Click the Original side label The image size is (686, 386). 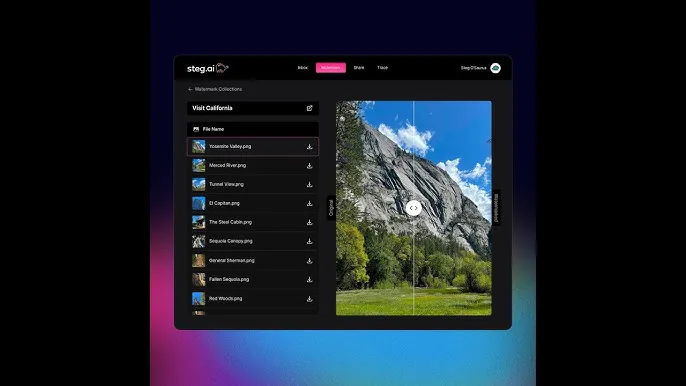coord(331,207)
